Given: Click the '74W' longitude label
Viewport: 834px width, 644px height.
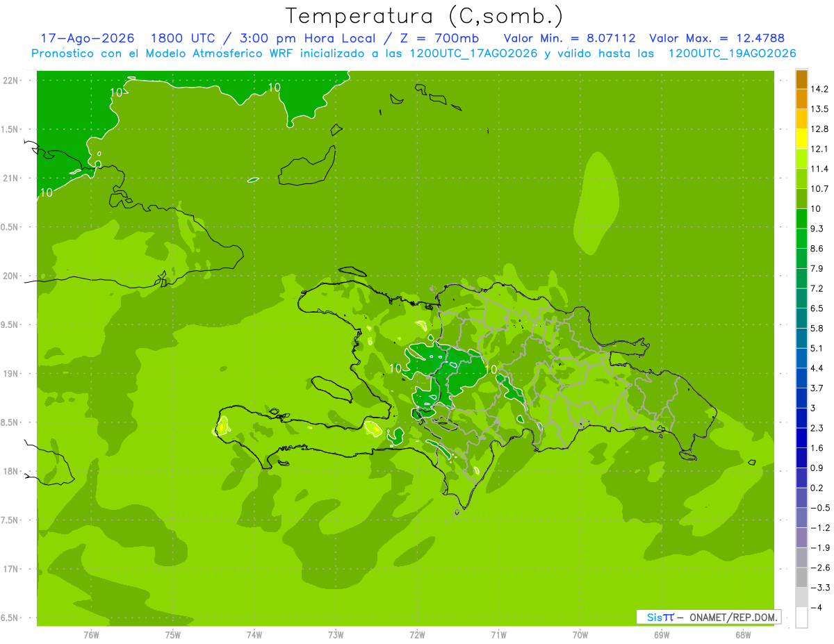Looking at the screenshot, I should coord(254,634).
